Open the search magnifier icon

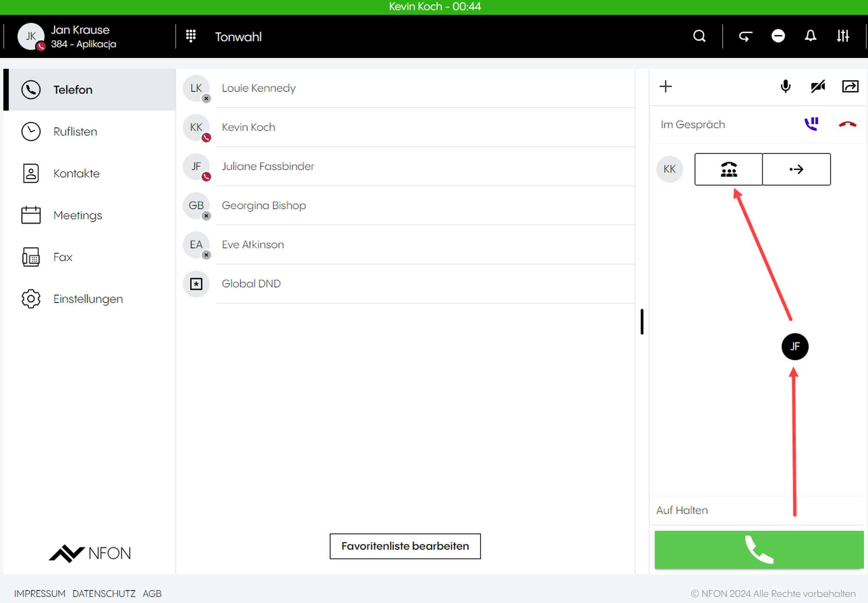[x=699, y=36]
